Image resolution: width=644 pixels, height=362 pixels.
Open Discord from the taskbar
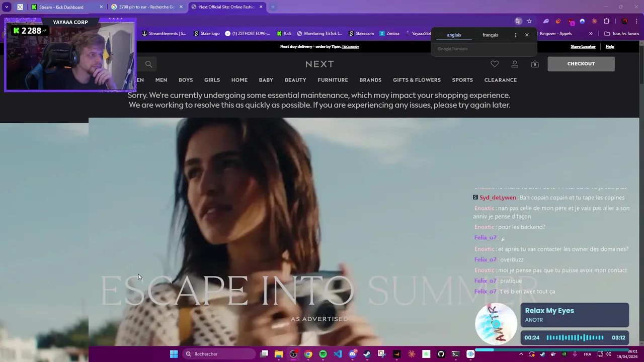coord(352,354)
